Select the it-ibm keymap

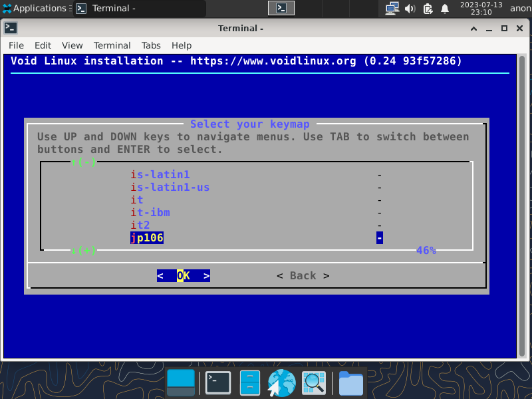150,212
